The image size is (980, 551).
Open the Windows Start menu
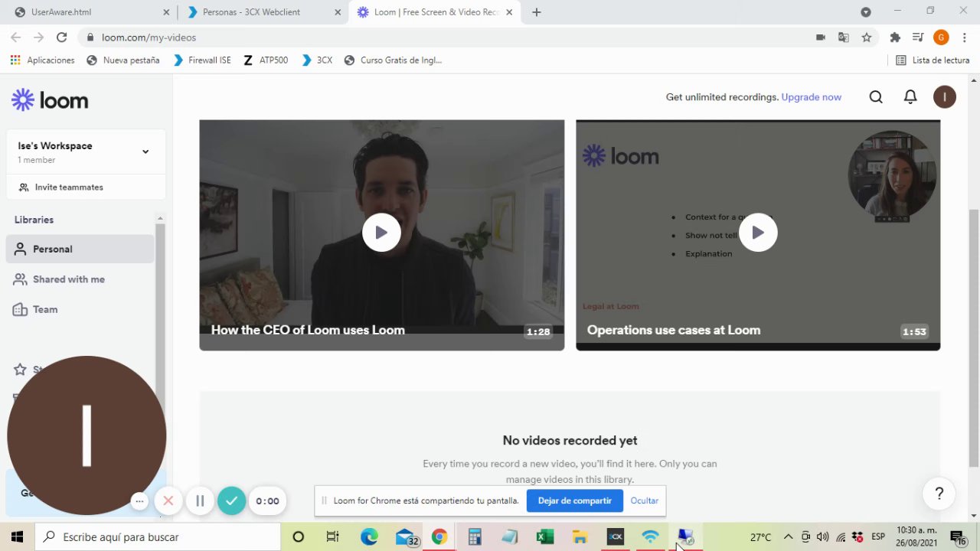click(17, 537)
